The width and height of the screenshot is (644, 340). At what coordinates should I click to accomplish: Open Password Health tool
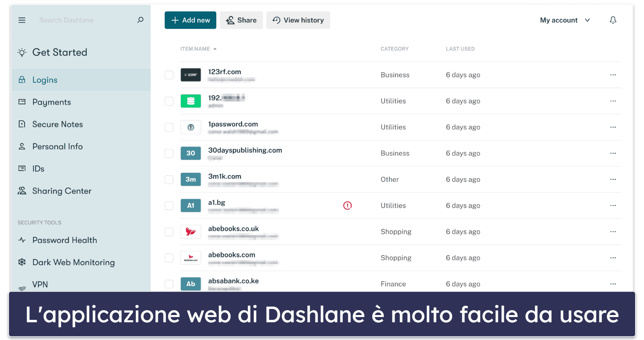coord(64,240)
